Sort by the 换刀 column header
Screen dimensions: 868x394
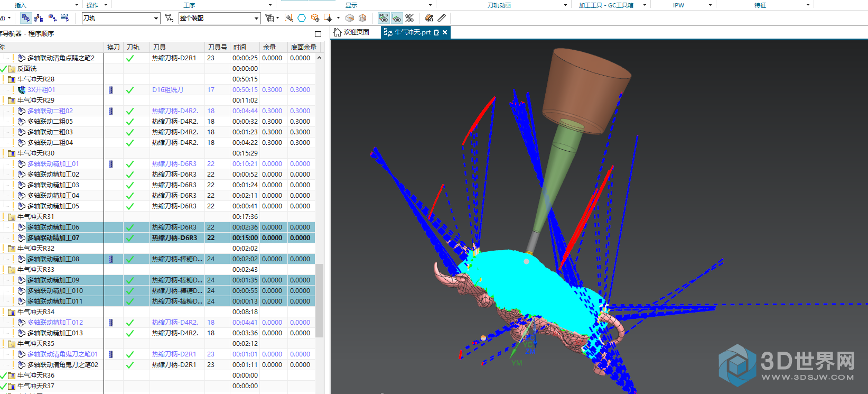click(x=114, y=47)
